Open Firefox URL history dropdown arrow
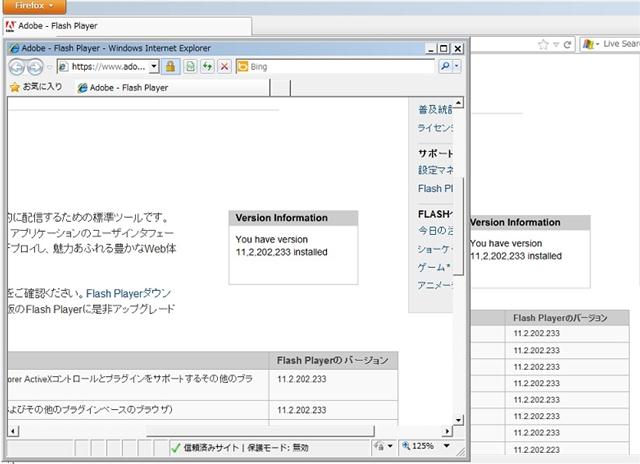 [x=556, y=44]
